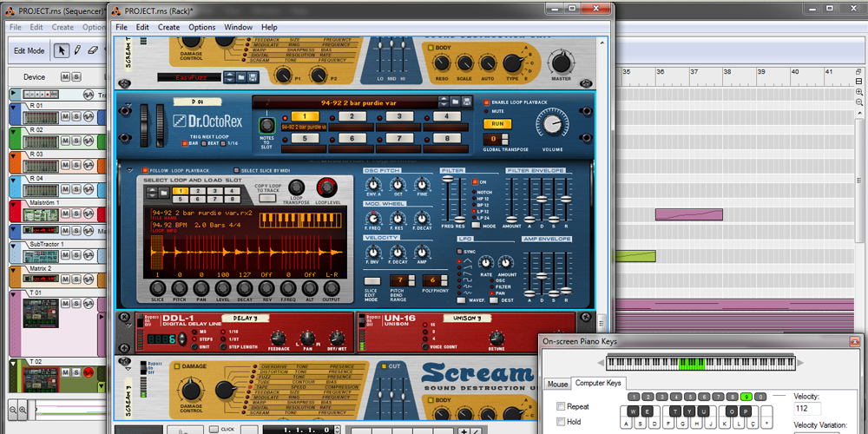
Task: Browse patch folder icon on Dr.OctoRex header
Action: (x=456, y=102)
